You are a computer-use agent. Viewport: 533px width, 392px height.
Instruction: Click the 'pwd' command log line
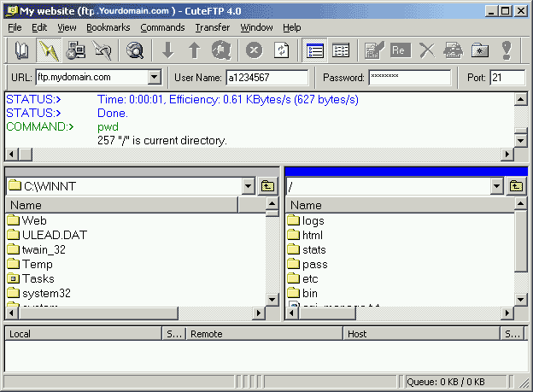(x=108, y=126)
